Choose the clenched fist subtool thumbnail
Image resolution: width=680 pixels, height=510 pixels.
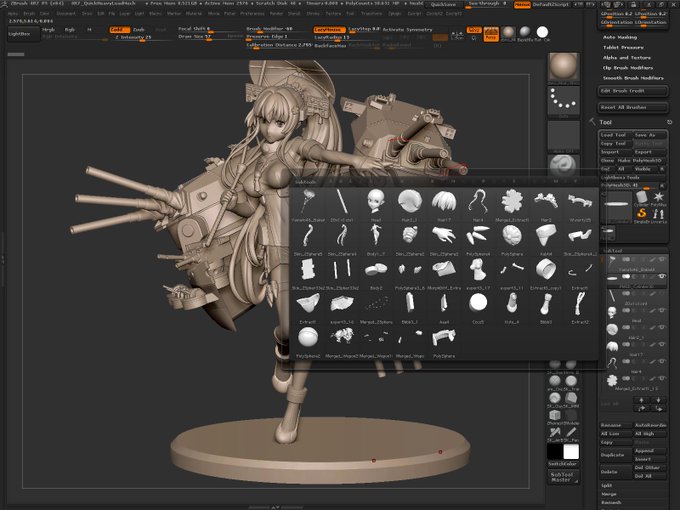[409, 235]
